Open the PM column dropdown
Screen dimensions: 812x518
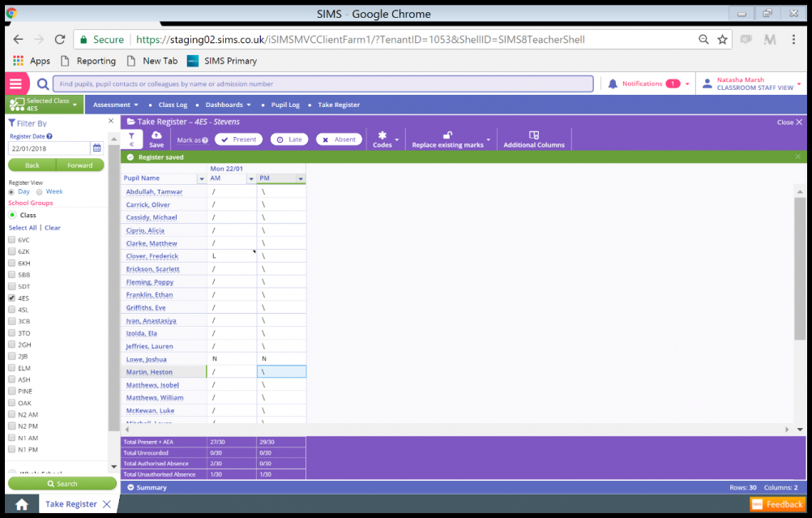click(301, 178)
